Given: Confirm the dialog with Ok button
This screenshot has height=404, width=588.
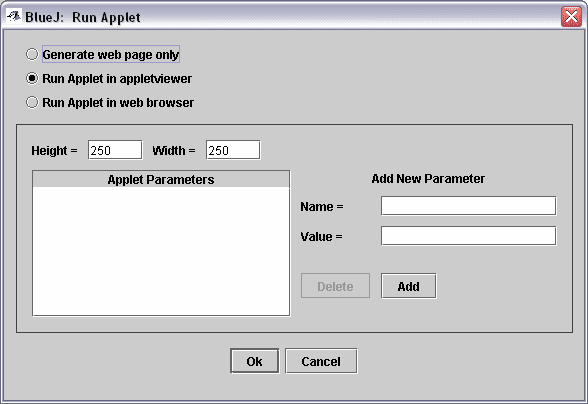Looking at the screenshot, I should tap(255, 361).
